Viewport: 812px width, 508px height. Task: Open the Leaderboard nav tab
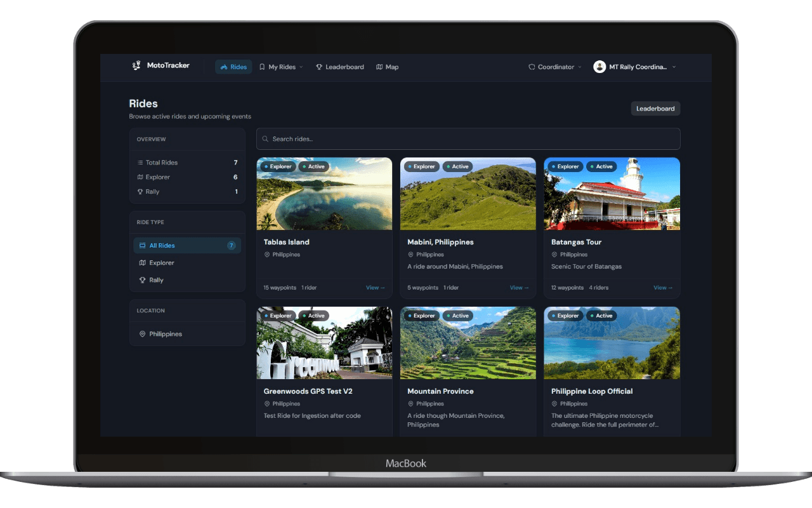[340, 67]
